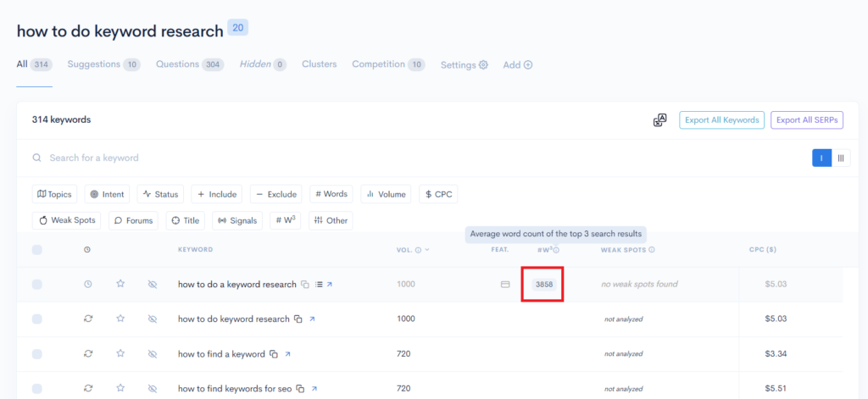The width and height of the screenshot is (868, 399).
Task: Hide keyword 'how to do a keyword research'
Action: click(x=153, y=285)
